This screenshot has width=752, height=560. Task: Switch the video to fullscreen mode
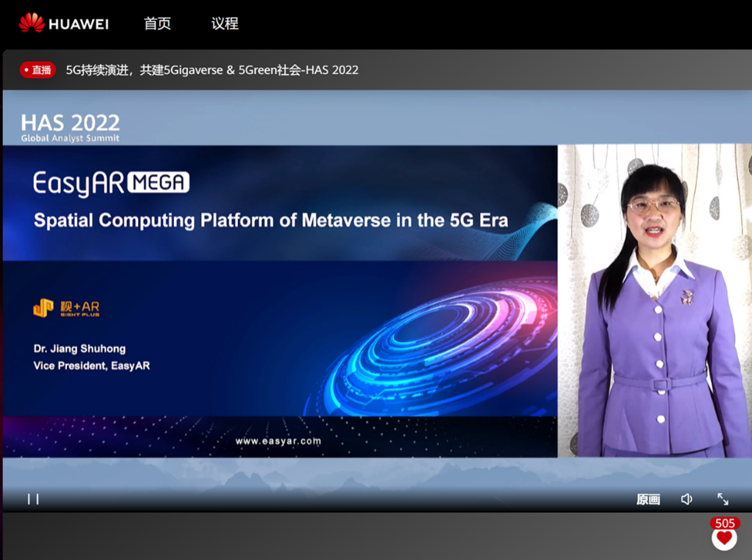(x=722, y=499)
